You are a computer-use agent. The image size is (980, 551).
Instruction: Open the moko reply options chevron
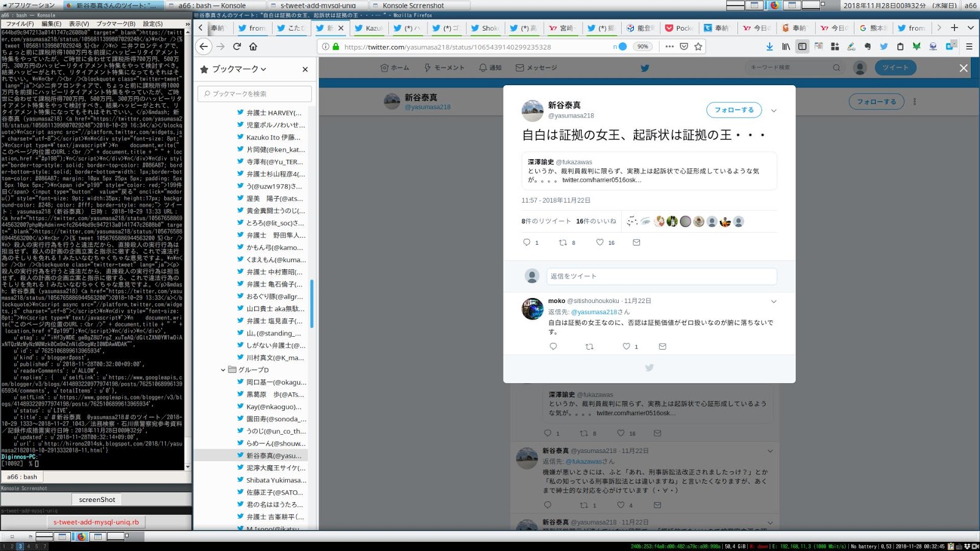pyautogui.click(x=774, y=301)
